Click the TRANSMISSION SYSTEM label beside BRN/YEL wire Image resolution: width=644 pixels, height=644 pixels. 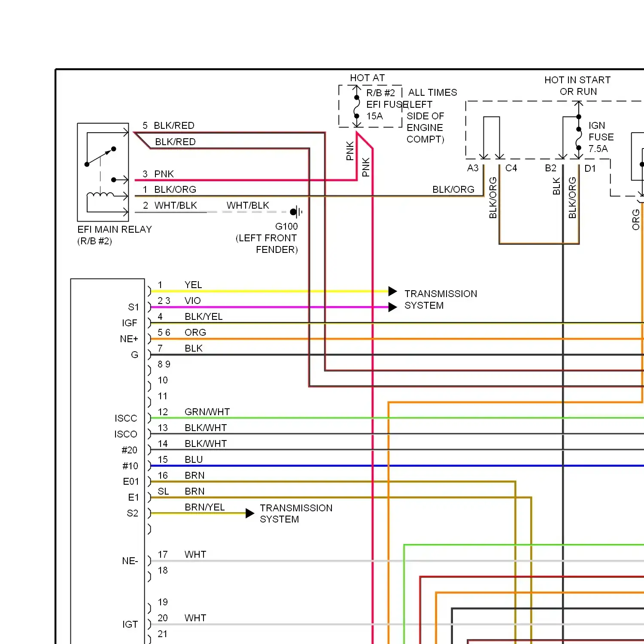click(x=296, y=513)
